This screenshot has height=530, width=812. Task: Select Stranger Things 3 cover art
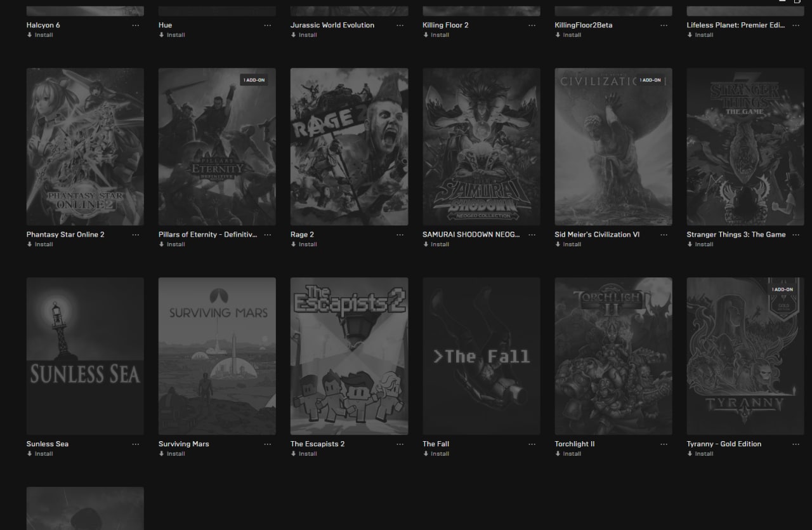745,147
